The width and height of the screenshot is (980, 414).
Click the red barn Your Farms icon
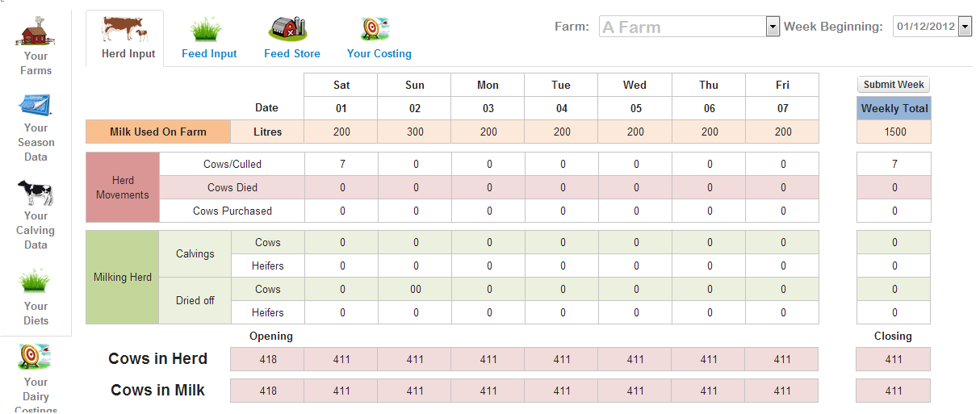36,31
